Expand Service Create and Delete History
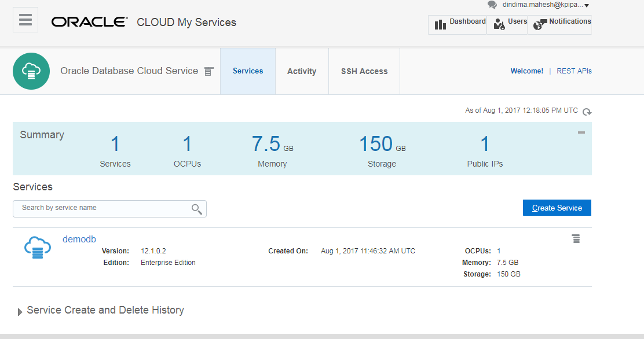This screenshot has height=339, width=644. point(20,311)
